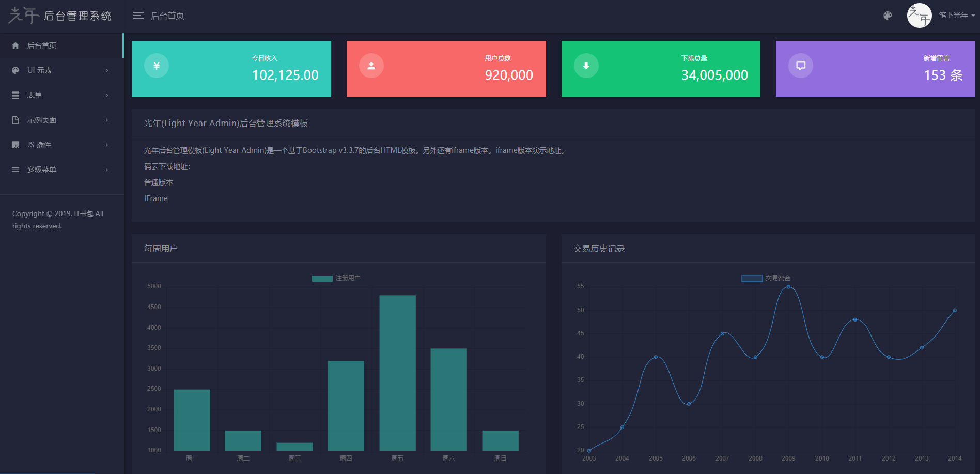Toggle the sidebar hamburger menu icon
Screen dimensions: 980x474
click(138, 16)
